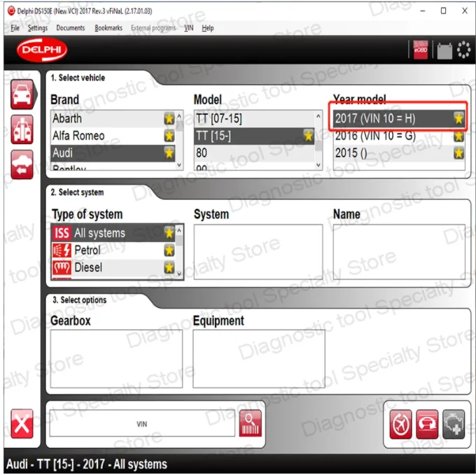Click the empty Equipment list box

coord(258,359)
